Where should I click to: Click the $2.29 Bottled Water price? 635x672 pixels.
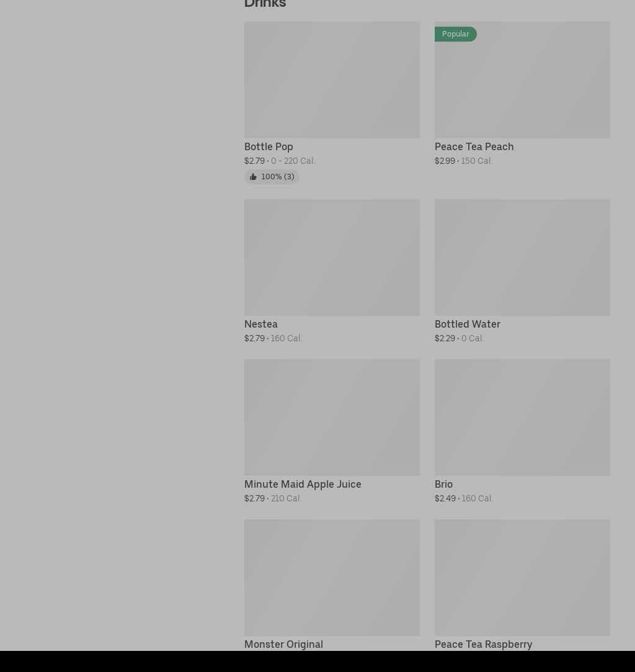(445, 338)
